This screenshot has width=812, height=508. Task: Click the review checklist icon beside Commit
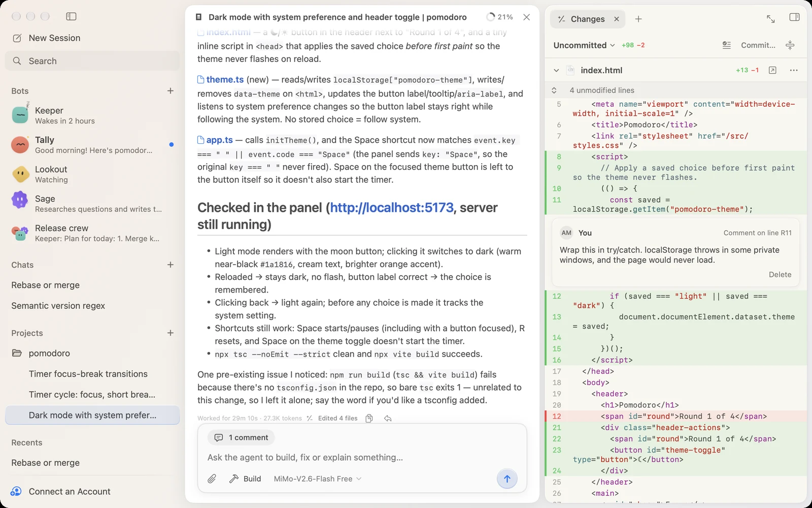pos(727,45)
